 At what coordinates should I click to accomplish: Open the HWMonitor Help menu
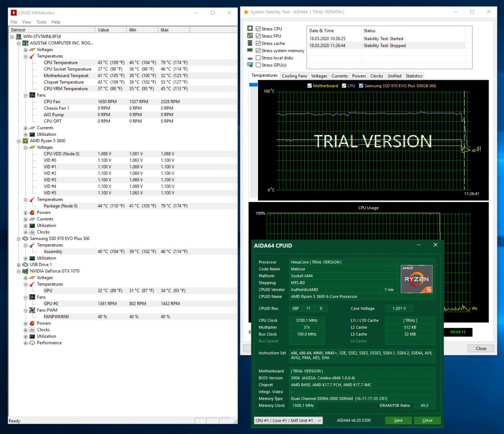coord(56,22)
